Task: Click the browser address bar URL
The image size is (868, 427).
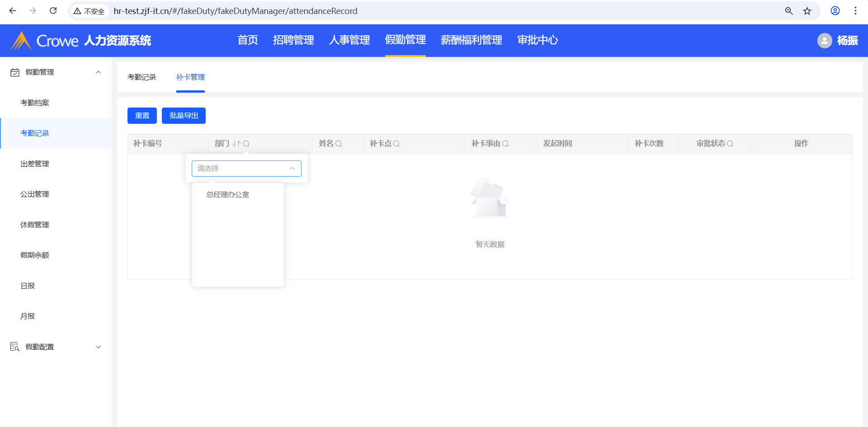Action: click(x=235, y=11)
